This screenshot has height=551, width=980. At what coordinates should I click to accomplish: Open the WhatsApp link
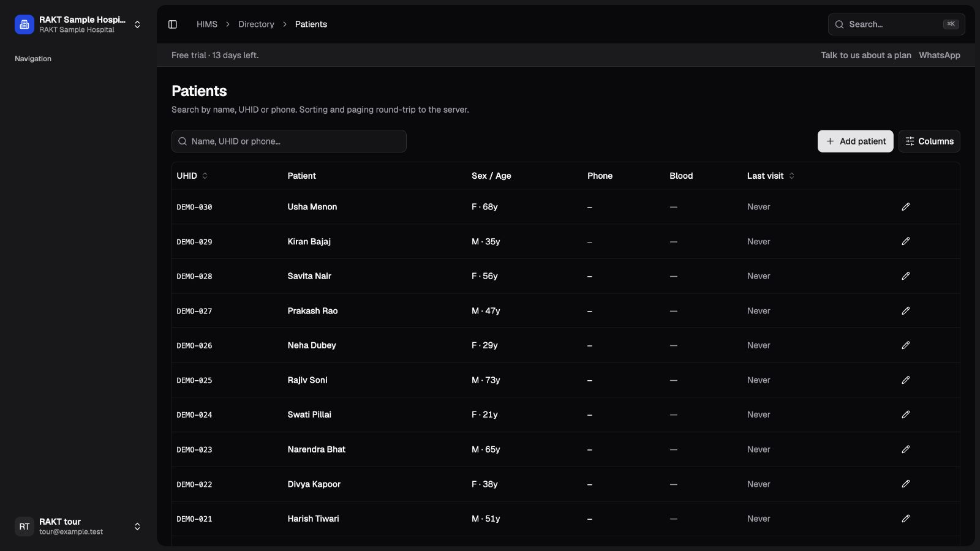pyautogui.click(x=940, y=55)
